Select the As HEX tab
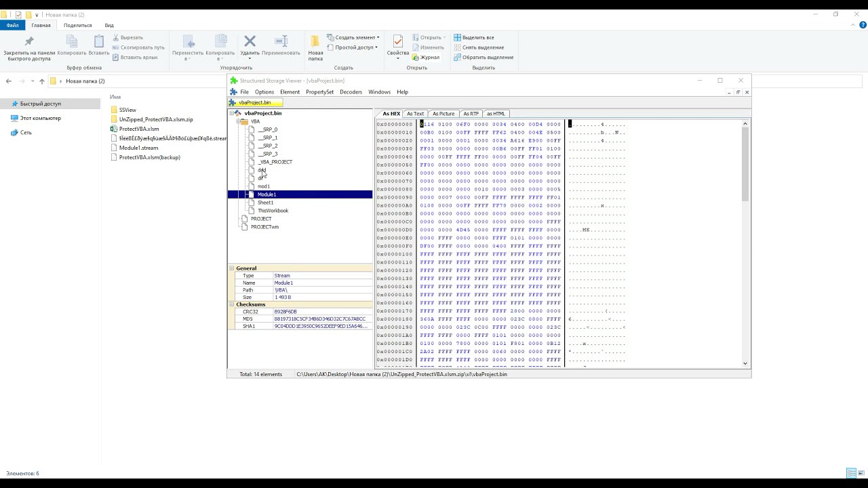 391,114
